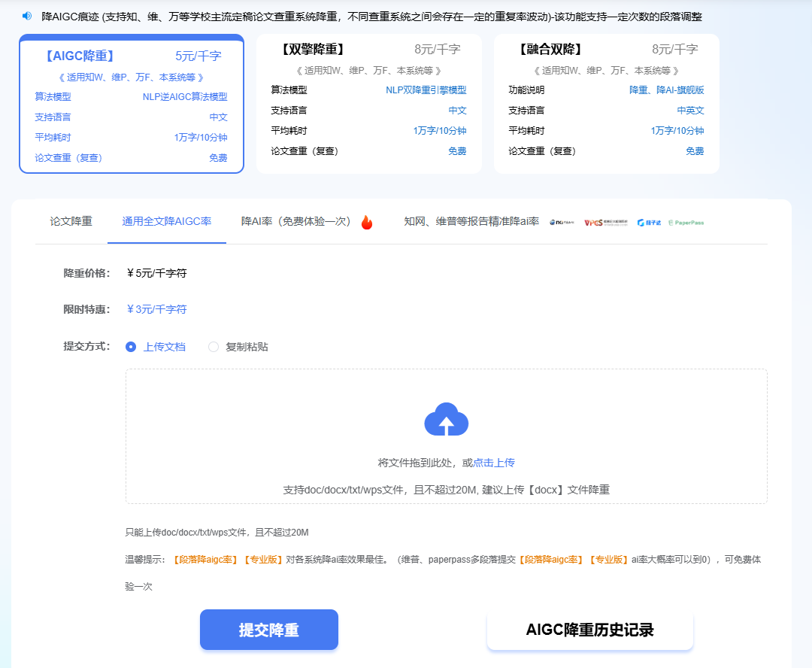This screenshot has width=812, height=668.
Task: Click the 点击上传 link
Action: point(494,463)
